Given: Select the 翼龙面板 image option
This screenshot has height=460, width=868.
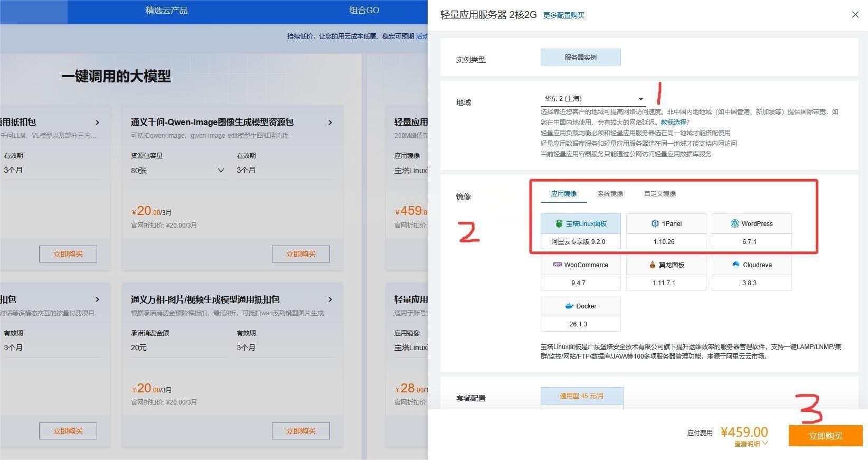Looking at the screenshot, I should click(x=666, y=273).
